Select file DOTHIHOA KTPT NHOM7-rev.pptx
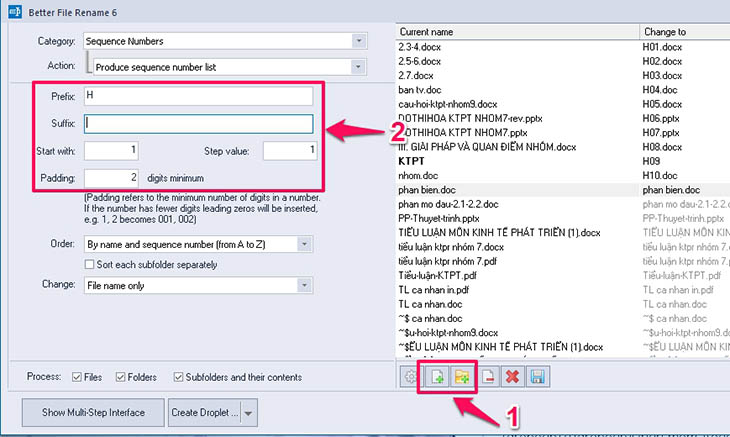 pos(470,119)
